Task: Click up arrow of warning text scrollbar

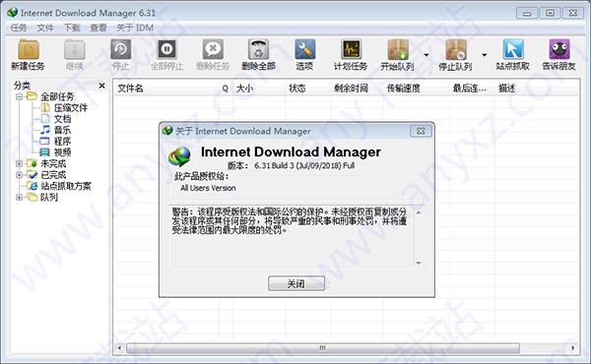Action: point(419,212)
